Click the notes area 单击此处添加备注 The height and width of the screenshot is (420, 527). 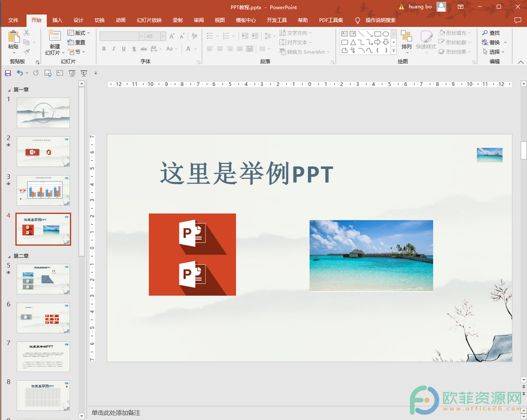tap(116, 413)
